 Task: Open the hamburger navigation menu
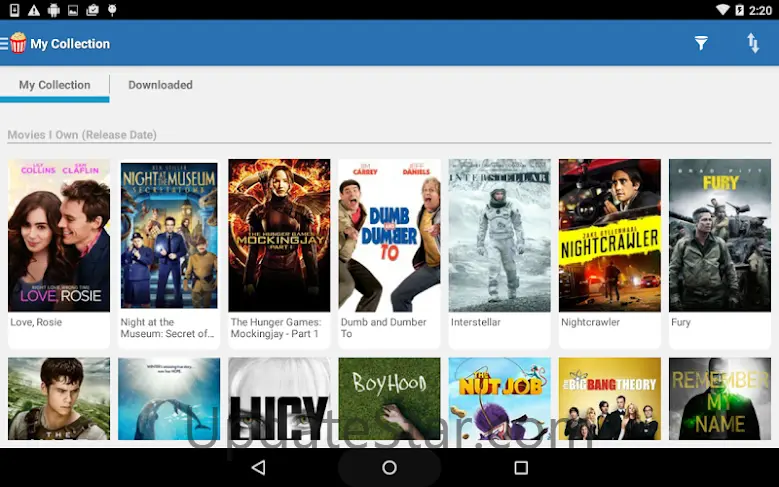[4, 44]
